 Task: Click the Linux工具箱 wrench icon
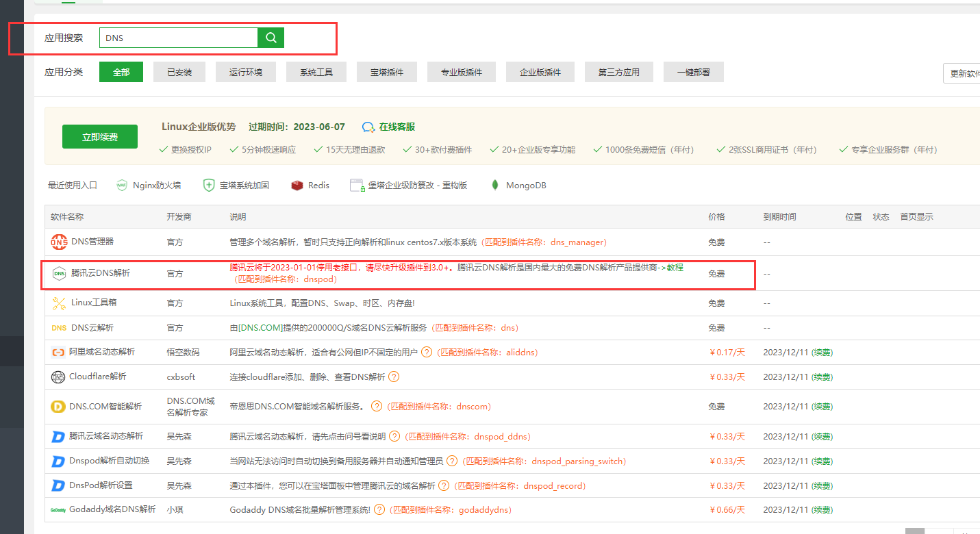(x=59, y=303)
